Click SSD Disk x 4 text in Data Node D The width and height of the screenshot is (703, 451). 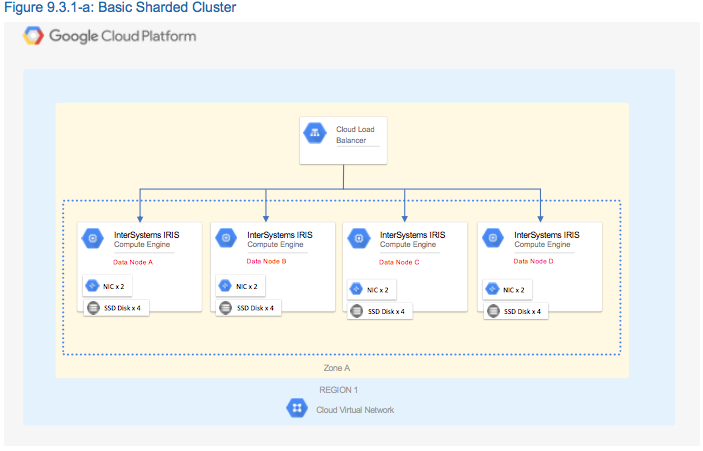[522, 311]
